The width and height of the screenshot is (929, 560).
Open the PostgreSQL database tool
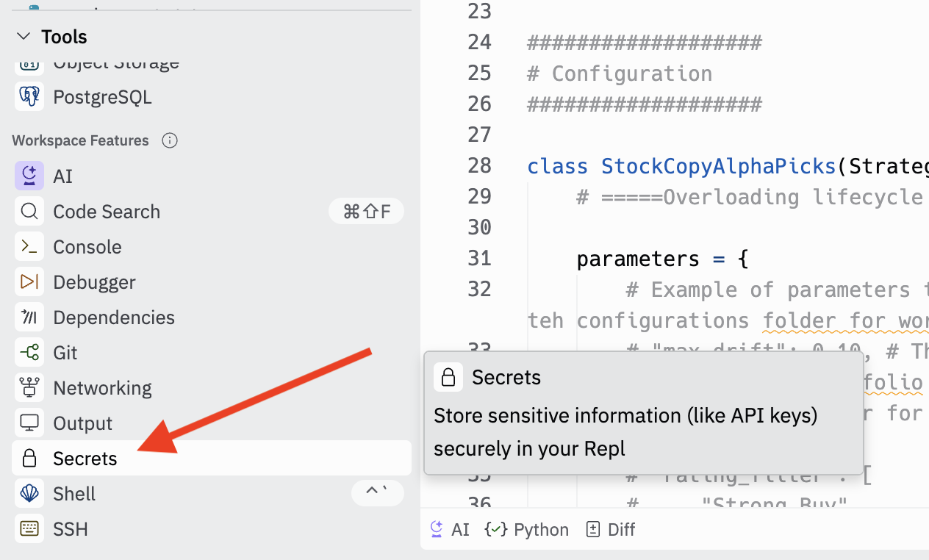(101, 97)
